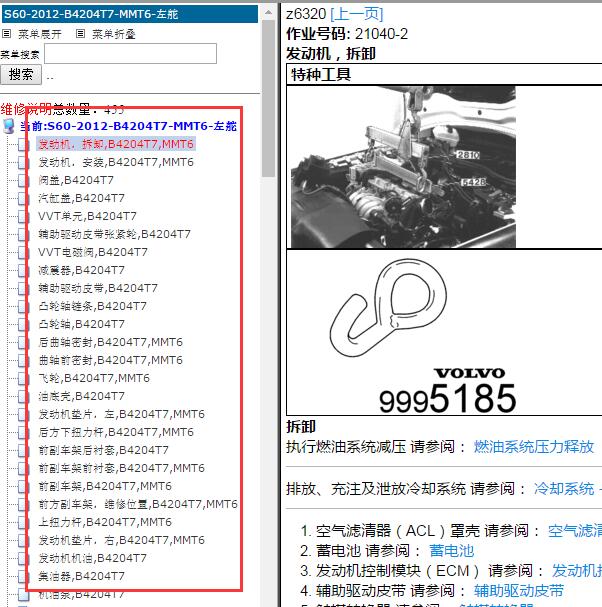Click page icon beside VVT单元,B4204T7
This screenshot has width=602, height=607.
pyautogui.click(x=23, y=216)
